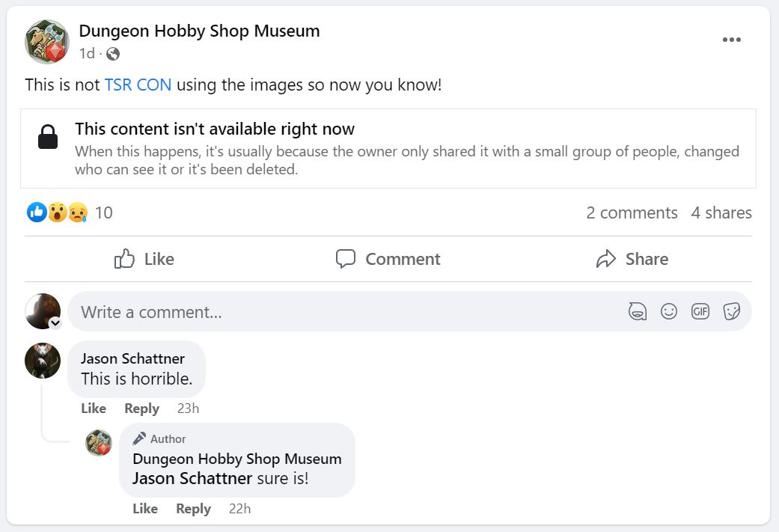The image size is (779, 532).
Task: Open the TSR CON link
Action: pyautogui.click(x=138, y=85)
